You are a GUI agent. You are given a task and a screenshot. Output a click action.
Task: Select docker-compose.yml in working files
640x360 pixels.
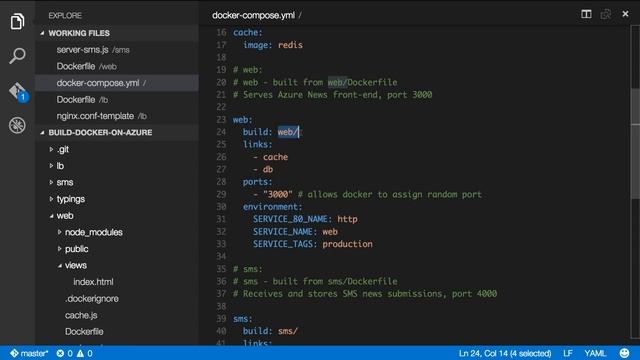117,83
